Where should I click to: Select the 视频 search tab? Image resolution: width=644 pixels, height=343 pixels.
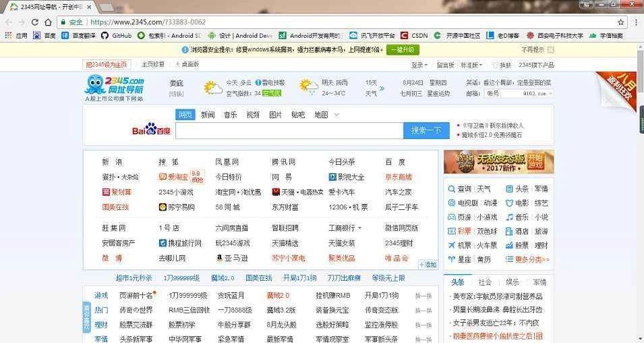(253, 115)
